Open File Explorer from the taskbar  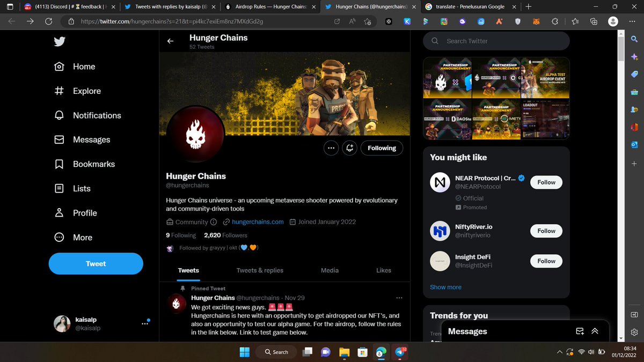[344, 352]
